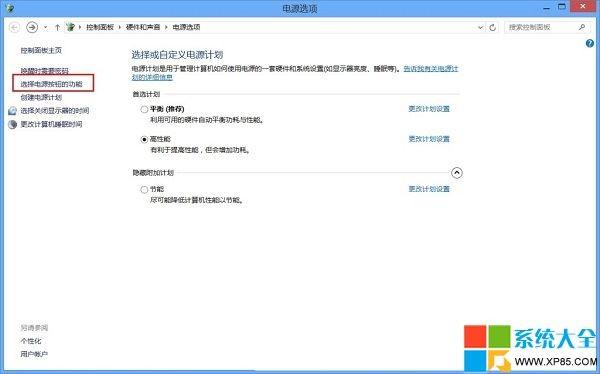Click the 搜索控制面板 search field

click(542, 27)
